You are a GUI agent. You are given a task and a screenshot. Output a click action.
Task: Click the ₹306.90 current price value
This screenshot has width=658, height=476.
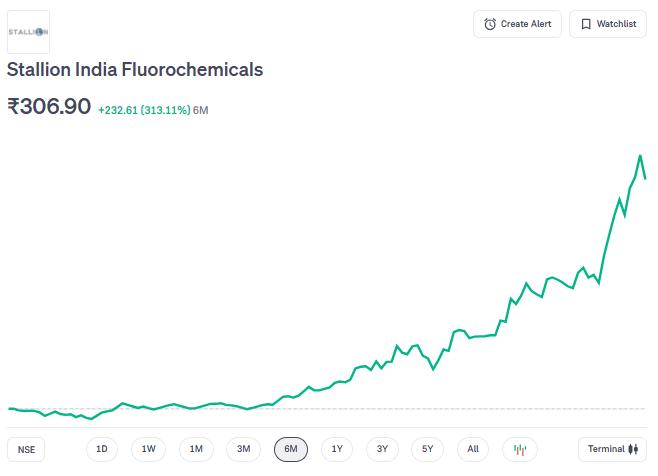(49, 106)
